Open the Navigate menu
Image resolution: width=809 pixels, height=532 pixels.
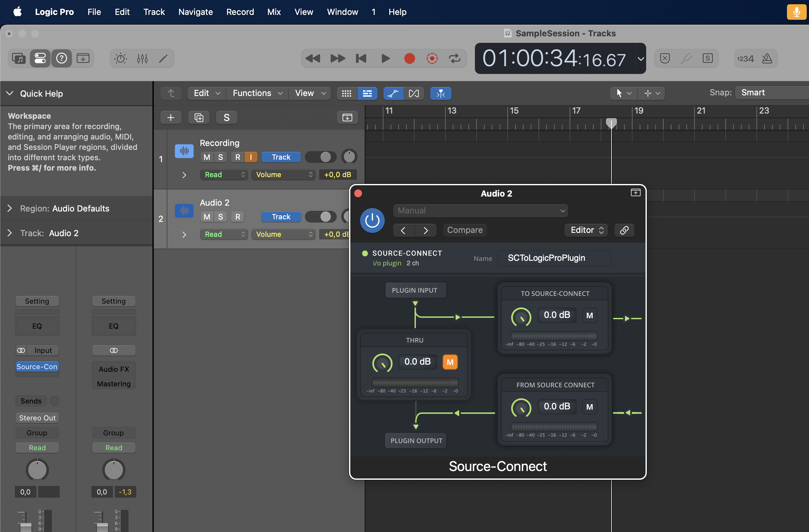pyautogui.click(x=196, y=12)
